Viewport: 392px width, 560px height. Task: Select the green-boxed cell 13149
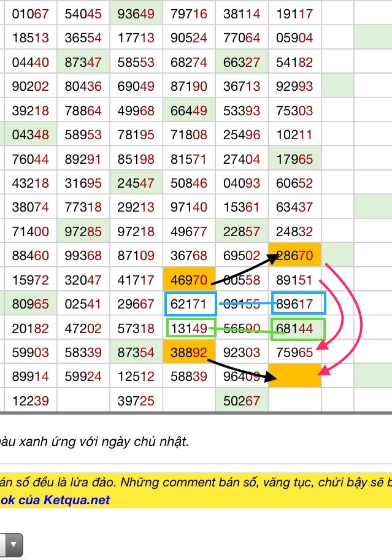click(191, 328)
